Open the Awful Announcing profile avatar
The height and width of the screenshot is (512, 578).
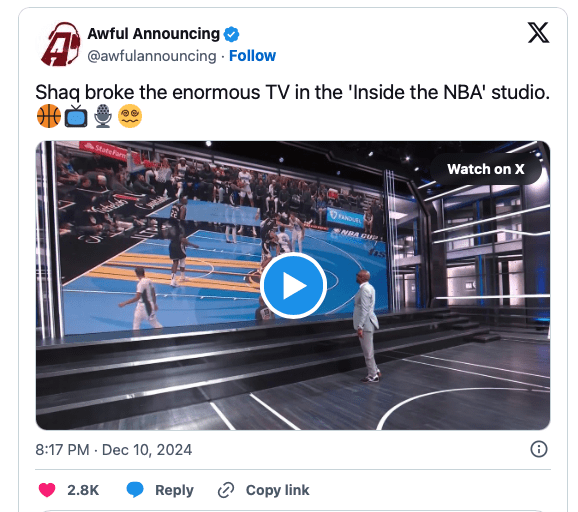[60, 44]
